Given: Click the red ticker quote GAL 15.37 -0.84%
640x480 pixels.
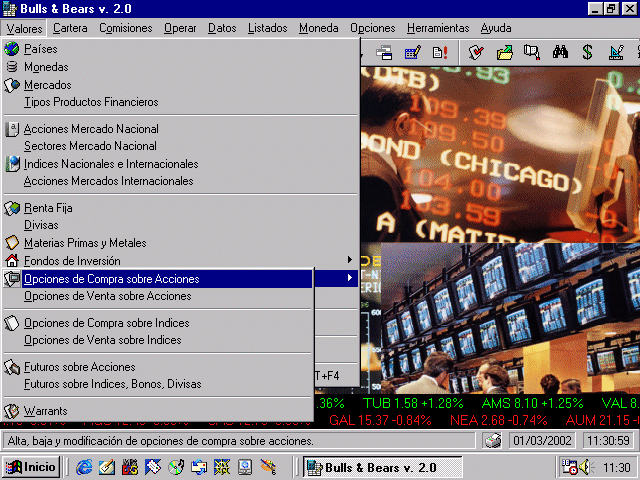Looking at the screenshot, I should (380, 420).
